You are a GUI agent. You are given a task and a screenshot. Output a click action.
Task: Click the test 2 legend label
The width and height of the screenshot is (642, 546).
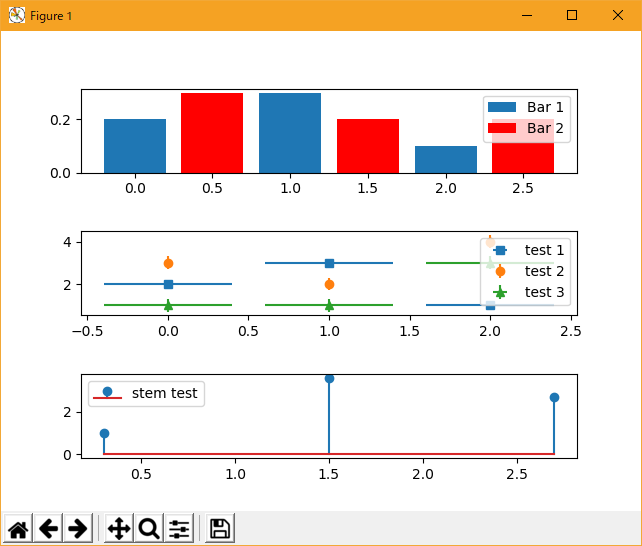pyautogui.click(x=544, y=271)
